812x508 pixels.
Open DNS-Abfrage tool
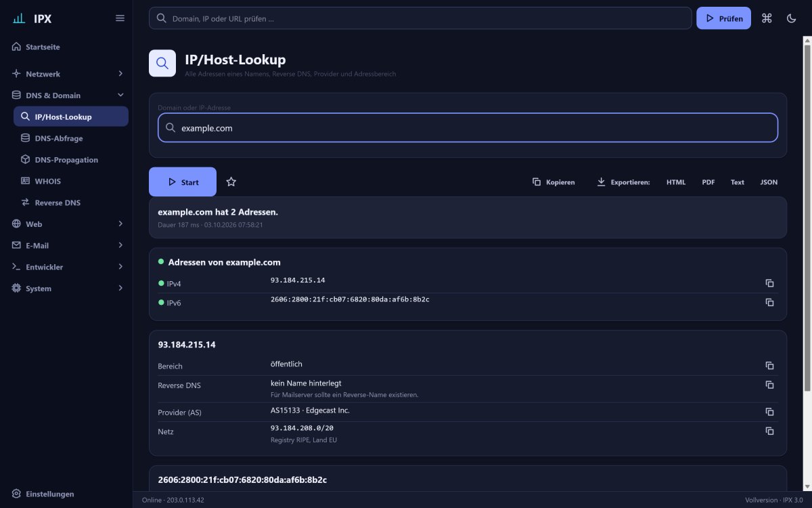coord(71,138)
